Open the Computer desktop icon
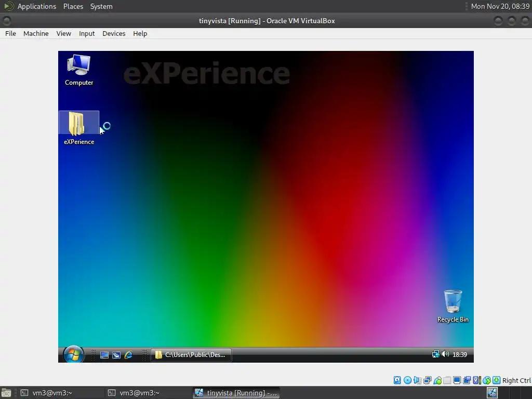 [x=79, y=70]
